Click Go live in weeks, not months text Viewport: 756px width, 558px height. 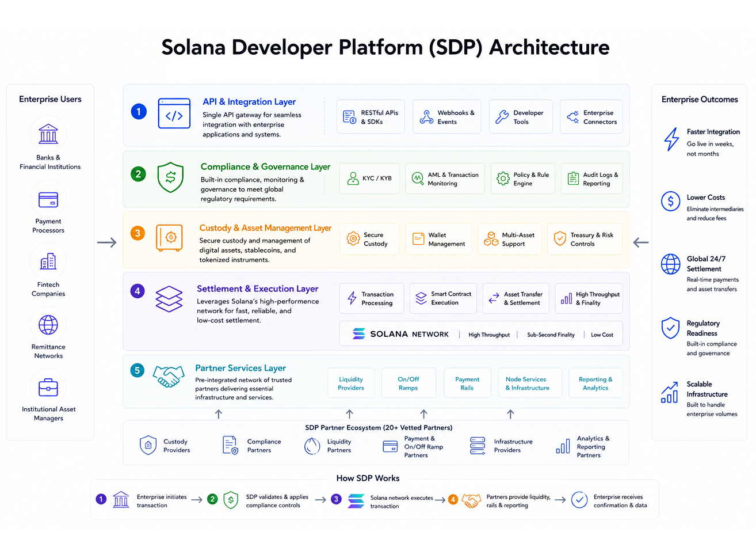[x=710, y=149]
